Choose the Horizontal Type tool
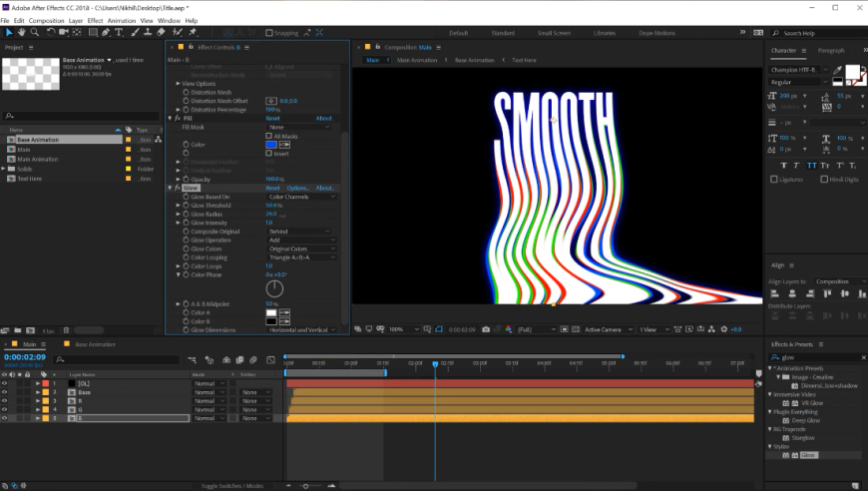This screenshot has height=491, width=868. (119, 32)
